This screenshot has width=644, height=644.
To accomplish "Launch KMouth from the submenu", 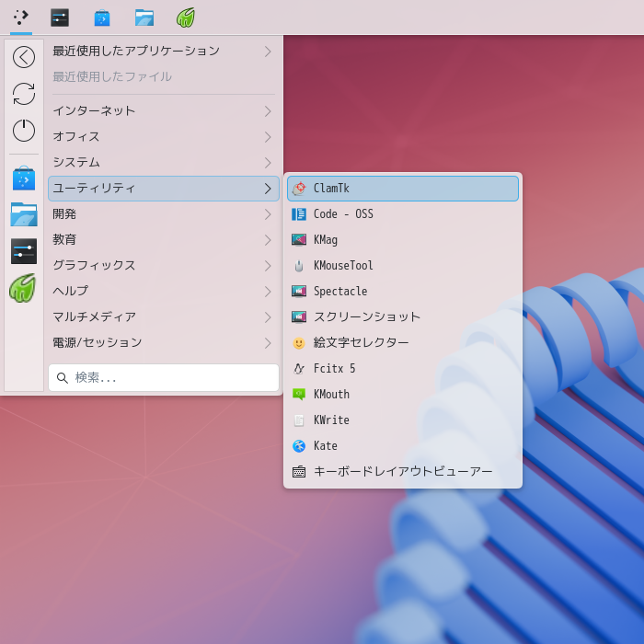I will click(403, 395).
